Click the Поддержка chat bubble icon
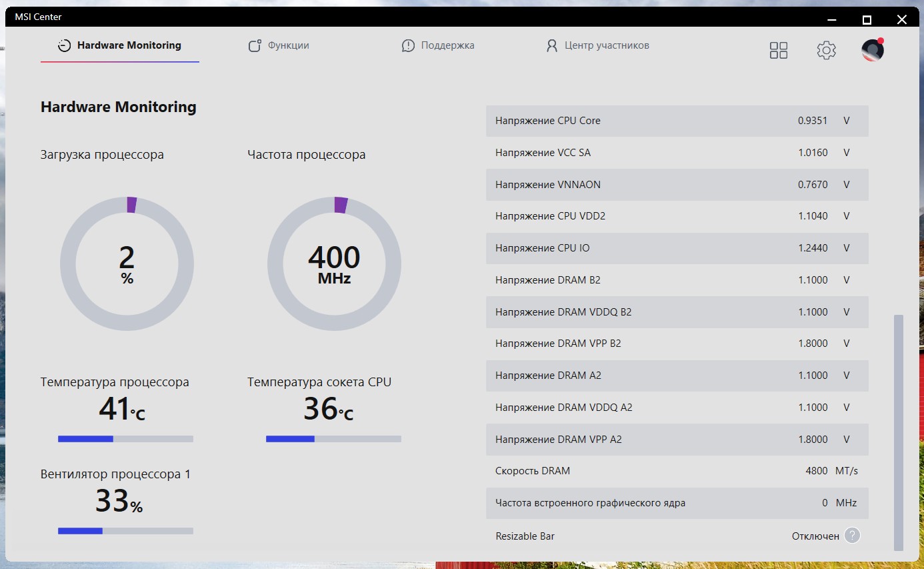Image resolution: width=924 pixels, height=569 pixels. pos(408,46)
